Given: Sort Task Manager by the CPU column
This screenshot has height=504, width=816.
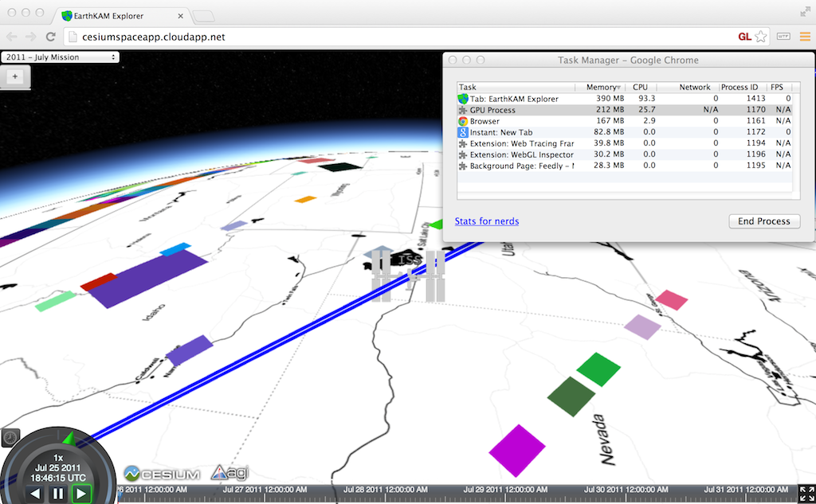Looking at the screenshot, I should point(641,88).
